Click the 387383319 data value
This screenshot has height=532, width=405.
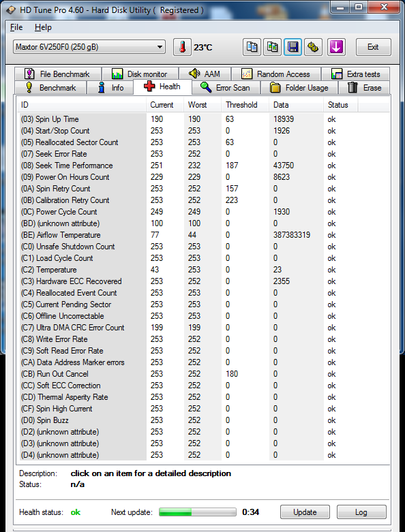click(292, 235)
